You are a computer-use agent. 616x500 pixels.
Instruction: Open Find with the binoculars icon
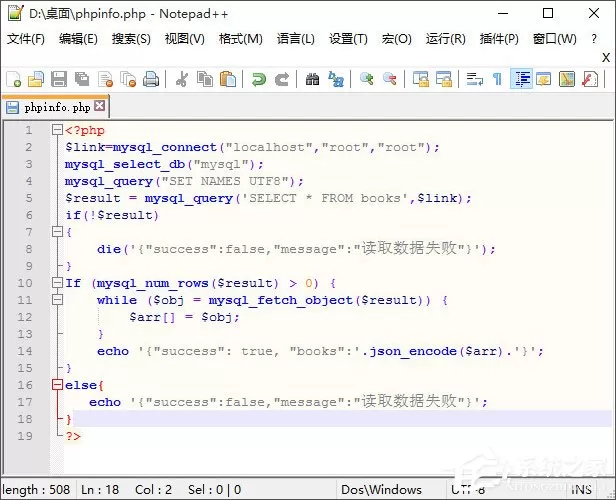[312, 79]
